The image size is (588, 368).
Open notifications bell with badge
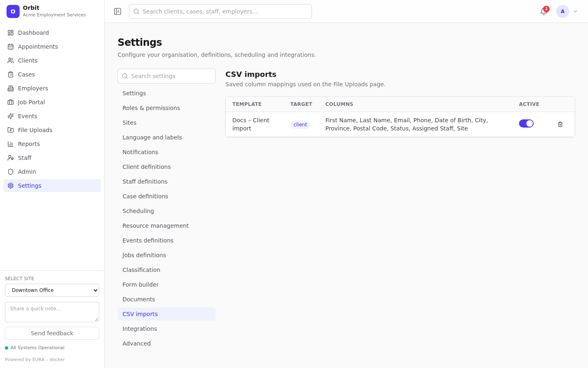pos(544,11)
